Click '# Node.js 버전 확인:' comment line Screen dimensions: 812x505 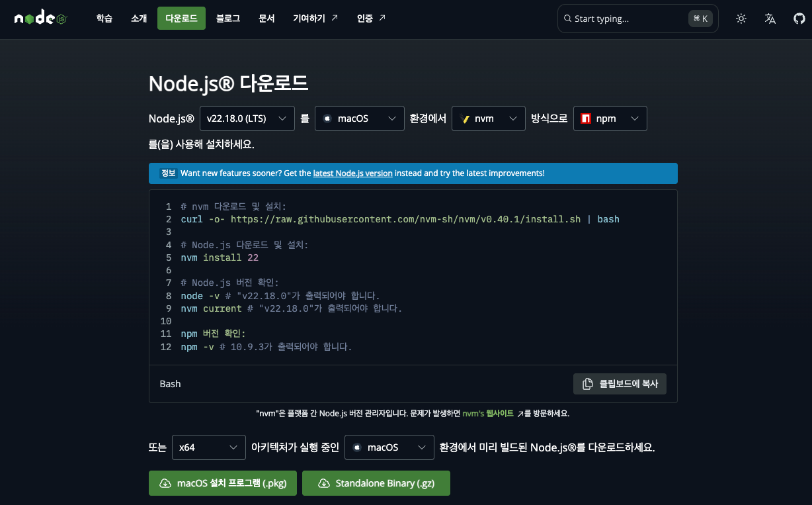click(x=230, y=283)
